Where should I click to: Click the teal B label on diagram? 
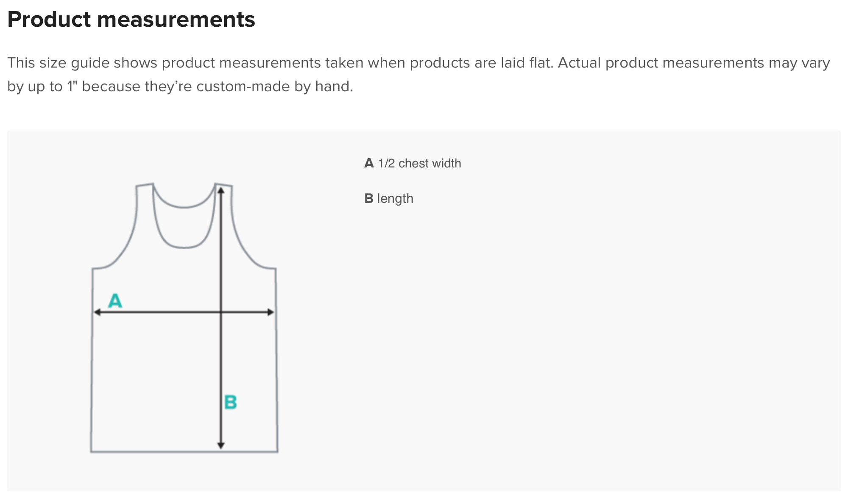(230, 402)
